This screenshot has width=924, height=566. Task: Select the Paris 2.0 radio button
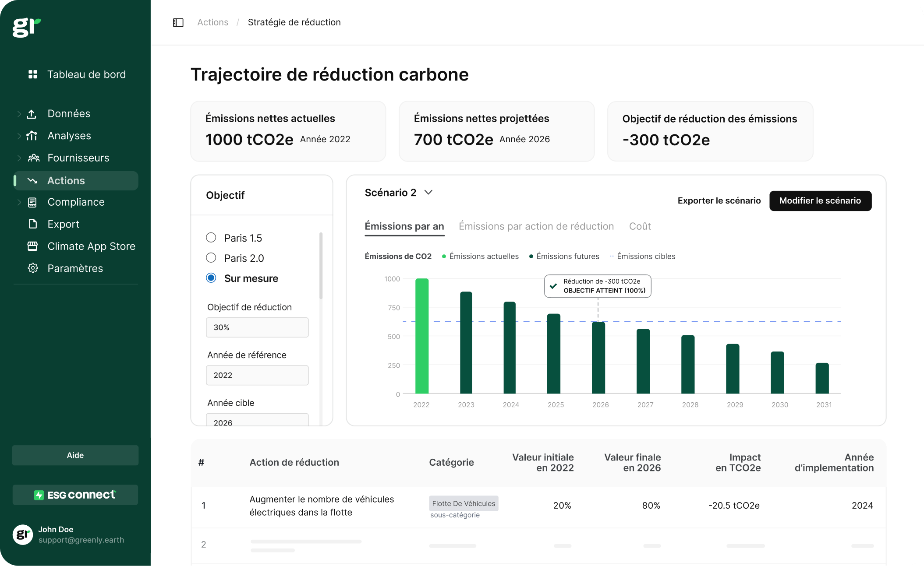tap(211, 258)
